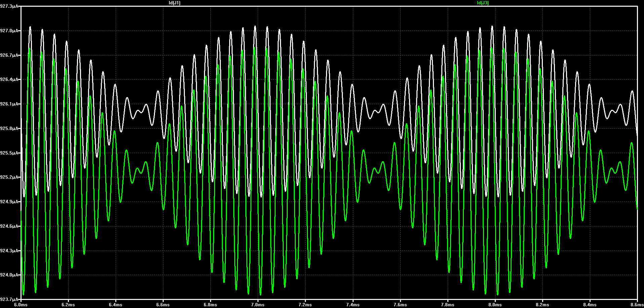
Task: Click the 924.0µA vertical axis label
Action: click(x=9, y=275)
